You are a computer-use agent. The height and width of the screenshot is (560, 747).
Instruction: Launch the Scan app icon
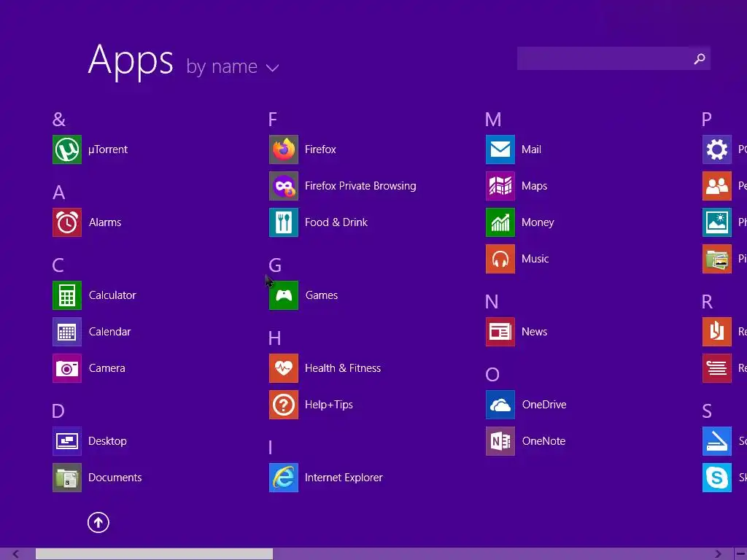click(x=717, y=441)
